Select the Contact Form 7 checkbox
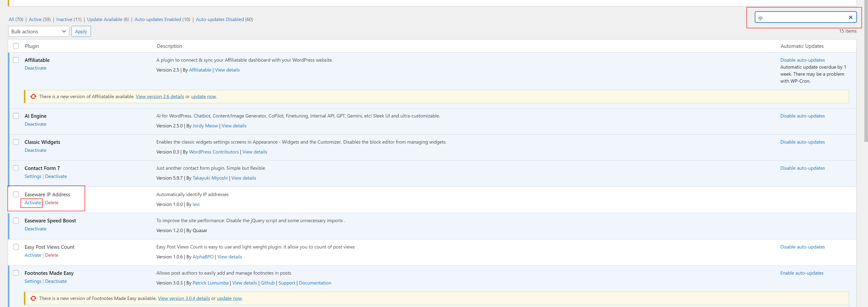The width and height of the screenshot is (868, 307). tap(16, 168)
